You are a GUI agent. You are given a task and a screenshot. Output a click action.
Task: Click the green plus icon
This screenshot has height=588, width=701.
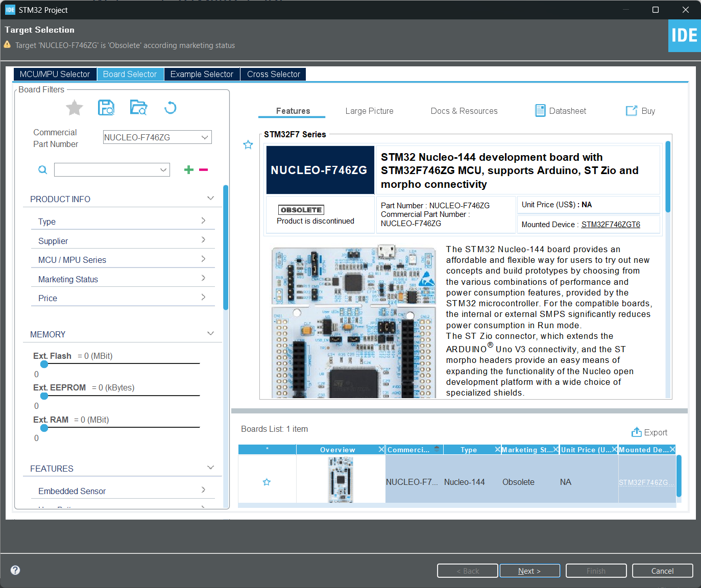[x=189, y=169]
